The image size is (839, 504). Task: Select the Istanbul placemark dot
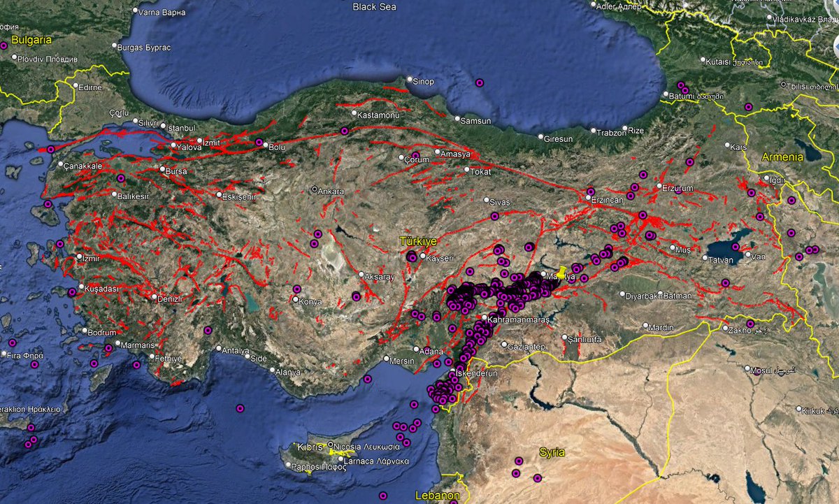click(163, 127)
